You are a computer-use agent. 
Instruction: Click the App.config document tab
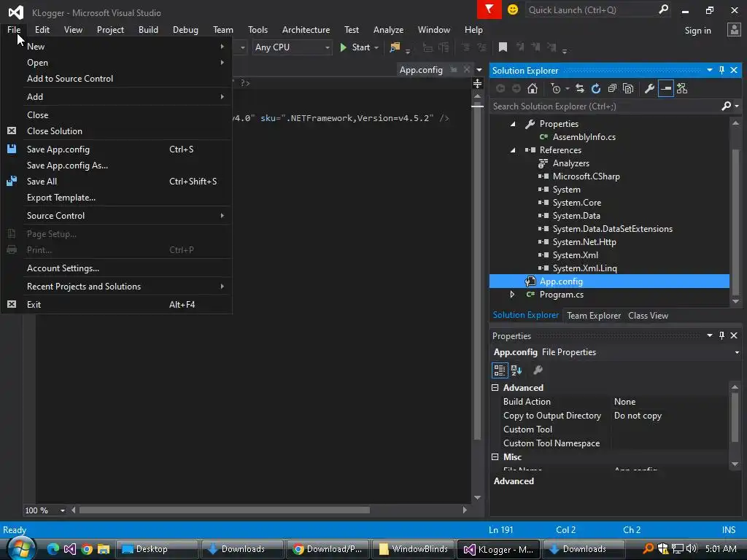421,70
